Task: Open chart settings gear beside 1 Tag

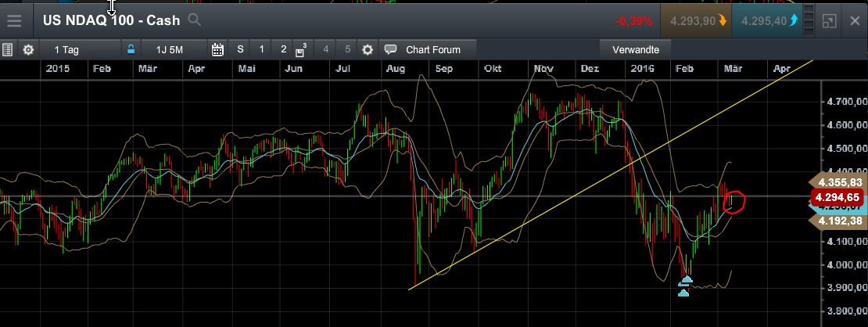Action: coord(28,49)
